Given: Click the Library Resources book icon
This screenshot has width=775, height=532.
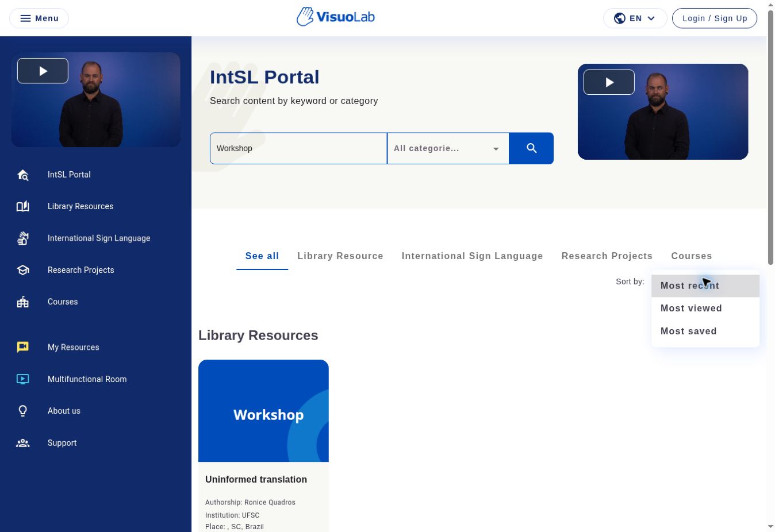Looking at the screenshot, I should pyautogui.click(x=23, y=206).
